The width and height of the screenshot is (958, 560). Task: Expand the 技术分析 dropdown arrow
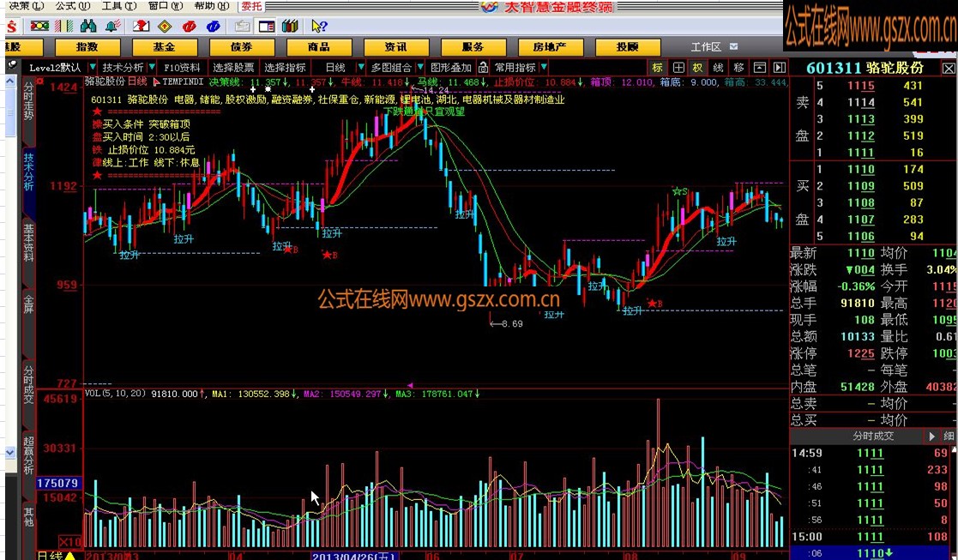(152, 67)
